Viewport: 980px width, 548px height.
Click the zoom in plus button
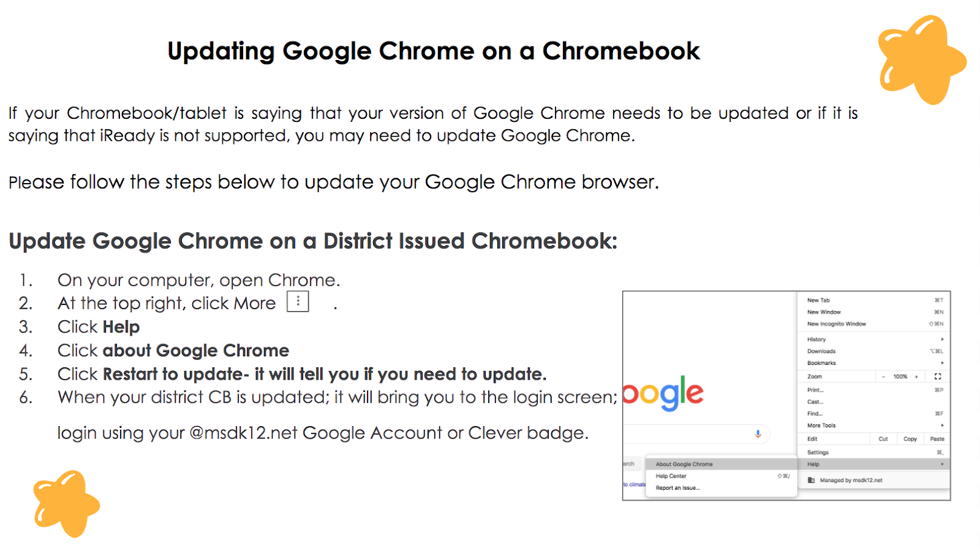(916, 377)
